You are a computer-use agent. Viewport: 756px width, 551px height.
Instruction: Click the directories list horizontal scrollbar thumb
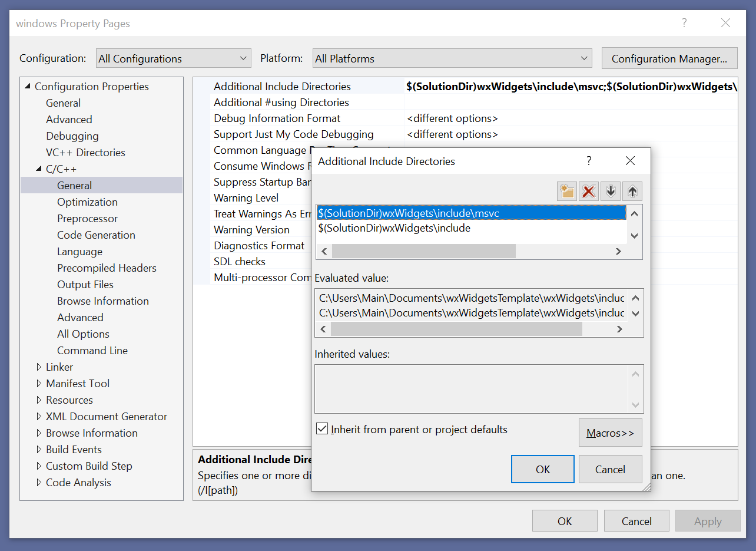423,251
